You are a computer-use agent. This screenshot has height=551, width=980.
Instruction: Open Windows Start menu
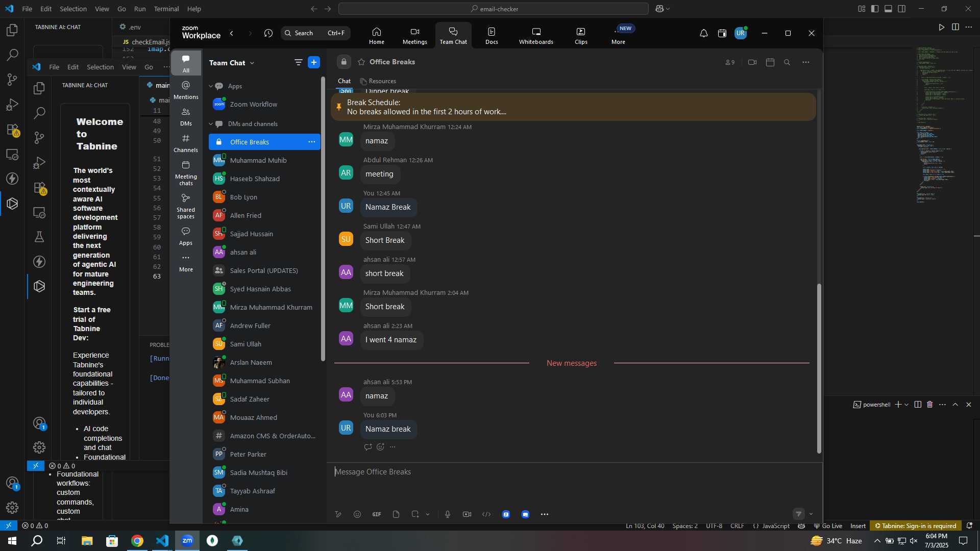pos(12,541)
